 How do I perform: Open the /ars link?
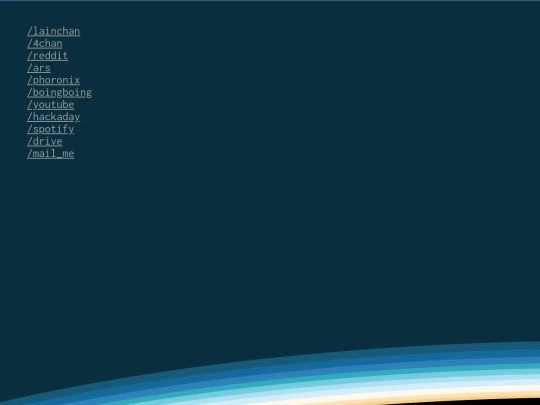click(39, 68)
